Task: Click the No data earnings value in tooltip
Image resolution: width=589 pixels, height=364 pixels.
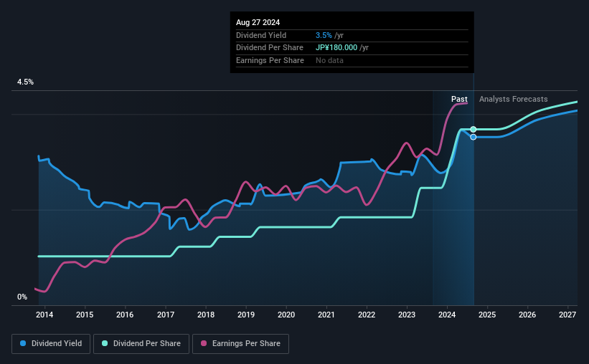Action: pos(329,60)
